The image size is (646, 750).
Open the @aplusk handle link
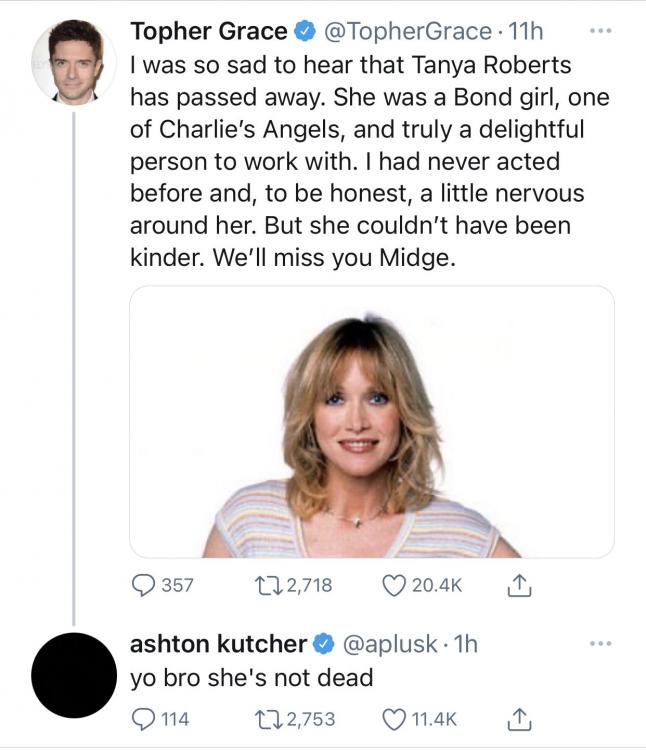click(391, 645)
